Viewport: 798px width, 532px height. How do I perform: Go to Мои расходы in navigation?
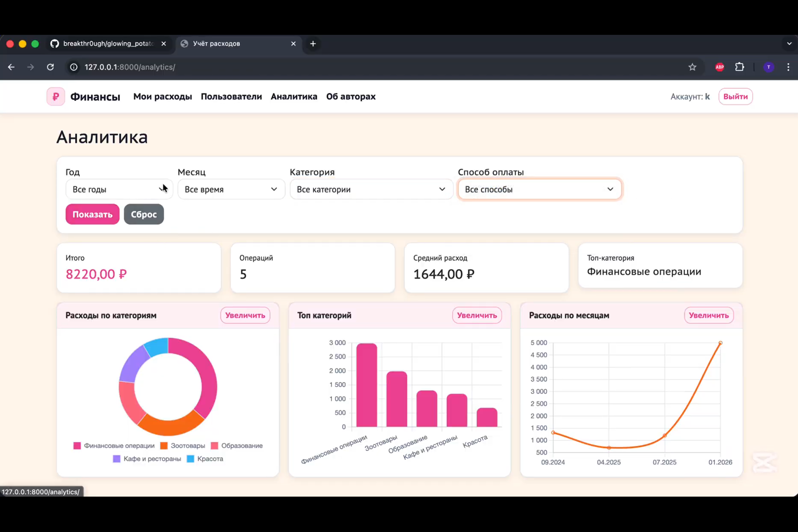pyautogui.click(x=163, y=97)
